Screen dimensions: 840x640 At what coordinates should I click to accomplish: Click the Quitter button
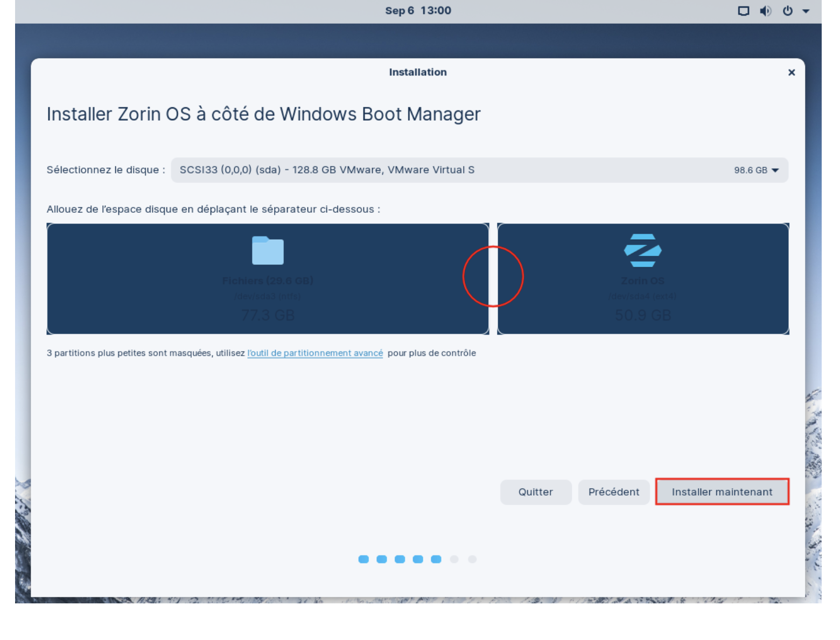[x=536, y=492]
